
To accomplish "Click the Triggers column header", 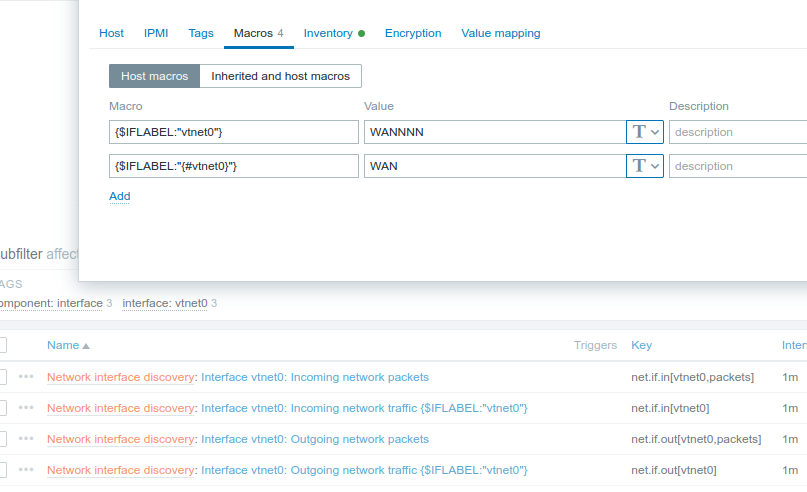I will 595,345.
